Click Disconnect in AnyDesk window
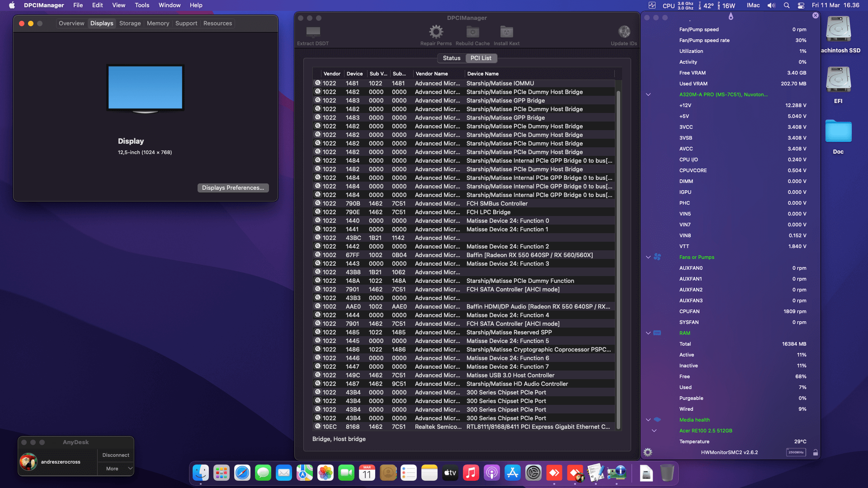 pyautogui.click(x=116, y=455)
